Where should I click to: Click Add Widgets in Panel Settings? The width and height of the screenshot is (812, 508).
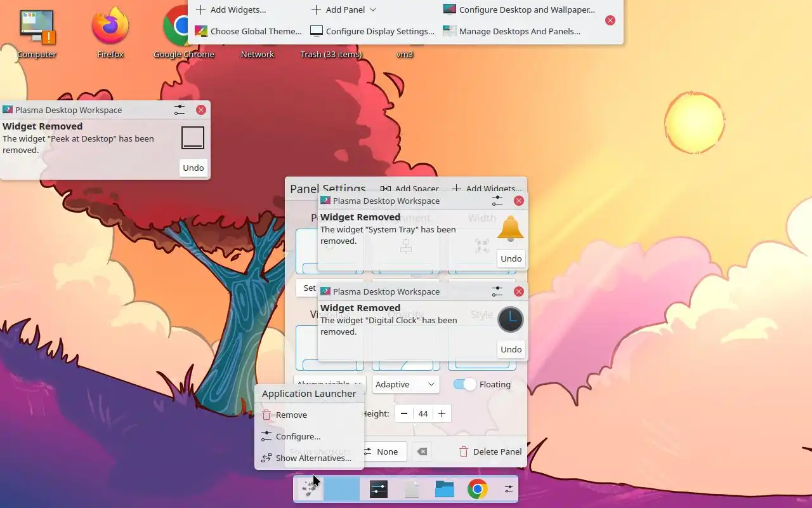click(x=487, y=189)
